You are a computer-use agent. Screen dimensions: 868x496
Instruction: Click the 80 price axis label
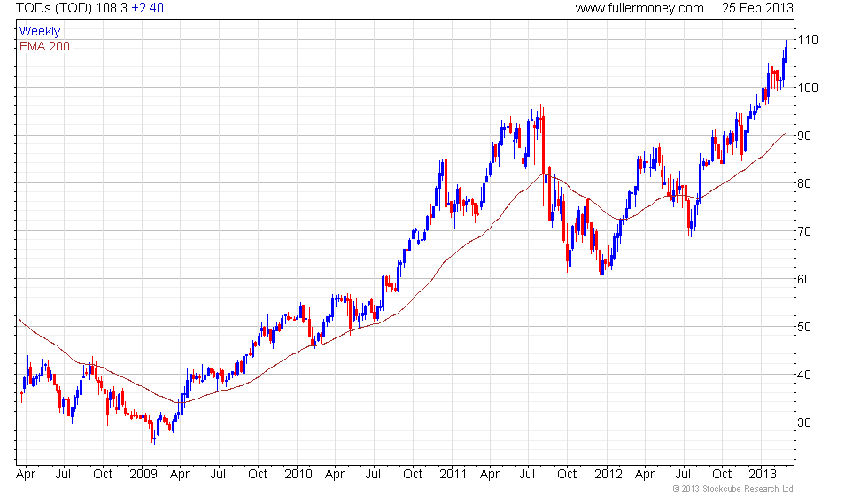click(804, 183)
